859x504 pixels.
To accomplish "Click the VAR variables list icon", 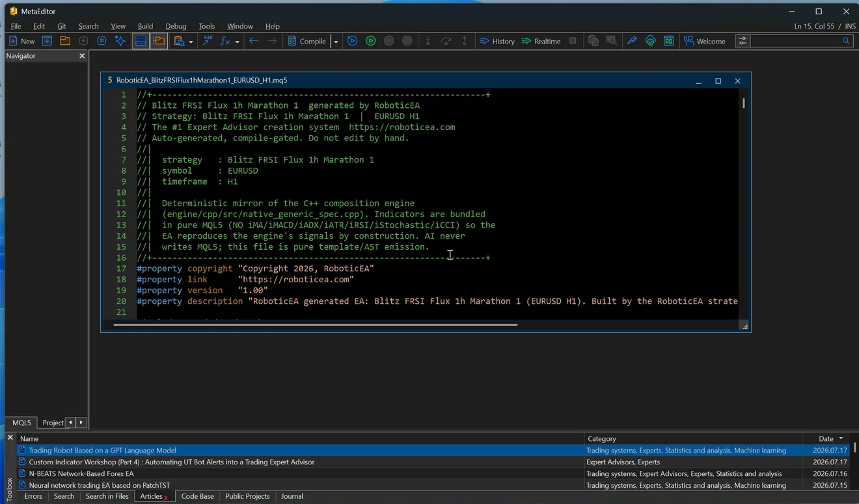I will tap(208, 41).
